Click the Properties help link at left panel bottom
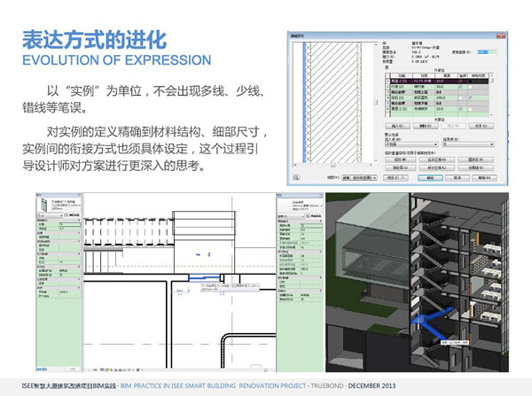 43,369
